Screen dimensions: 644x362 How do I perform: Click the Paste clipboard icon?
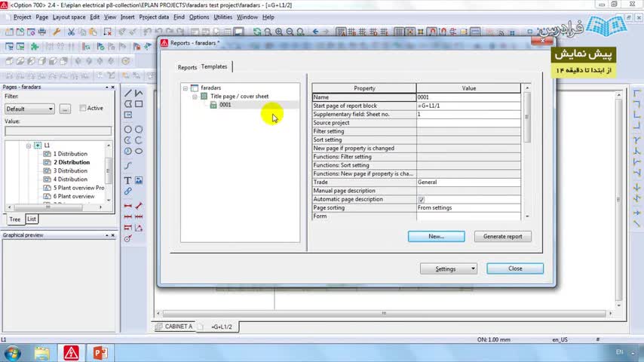[94, 32]
